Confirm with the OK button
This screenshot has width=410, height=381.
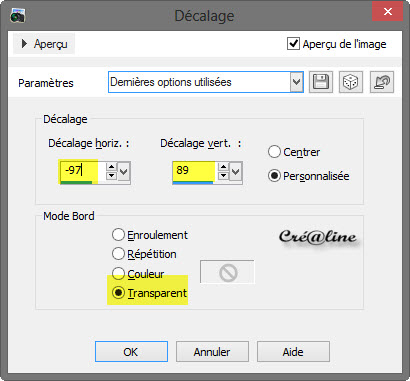131,351
